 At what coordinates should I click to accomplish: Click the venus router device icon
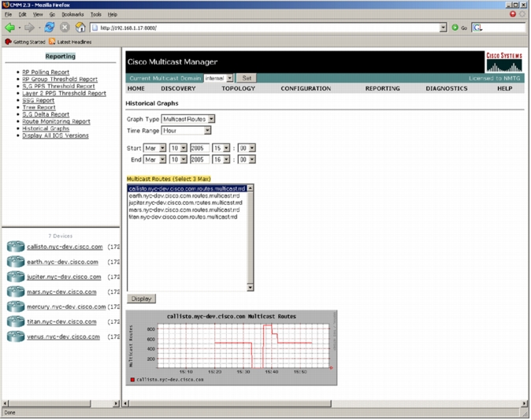pos(16,336)
